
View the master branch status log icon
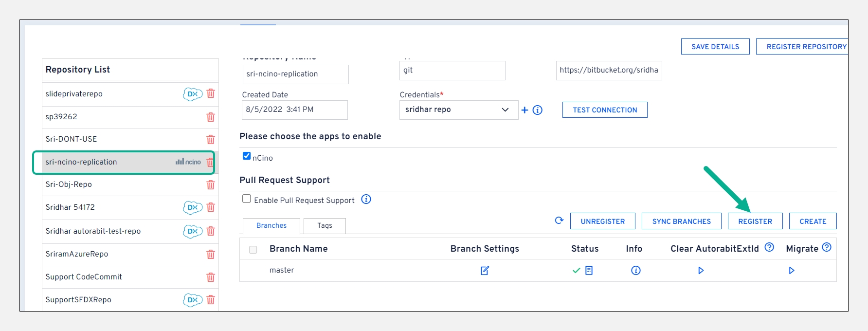coord(589,271)
